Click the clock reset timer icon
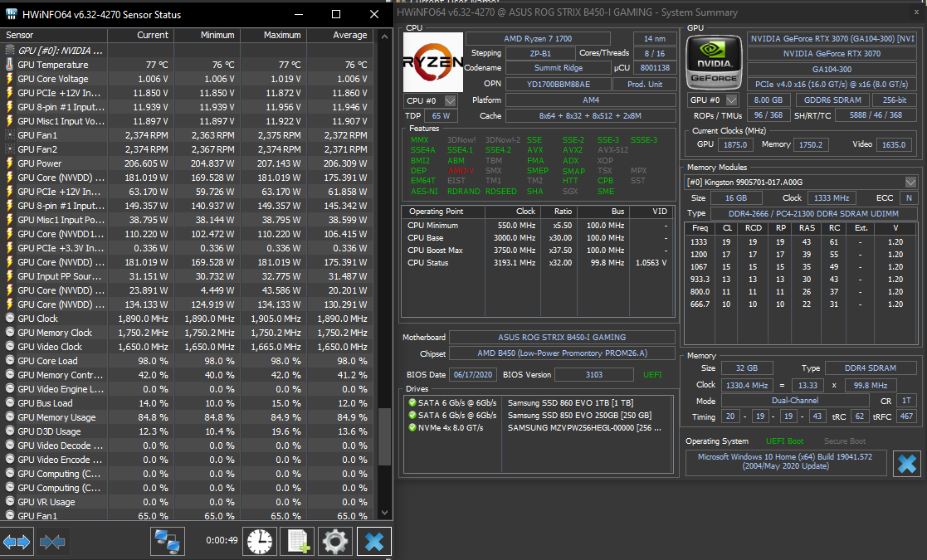This screenshot has height=560, width=927. 260,542
